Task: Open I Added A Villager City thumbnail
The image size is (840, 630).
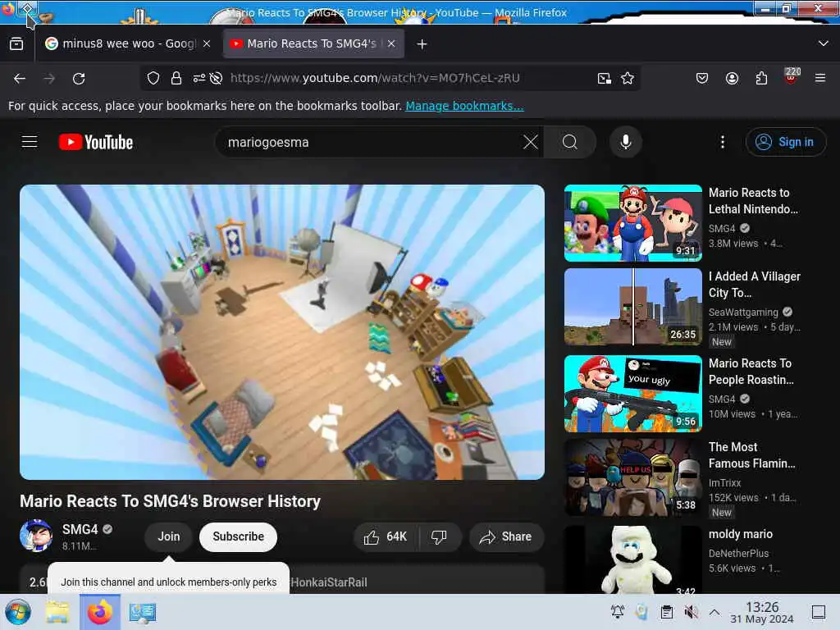Action: (633, 307)
